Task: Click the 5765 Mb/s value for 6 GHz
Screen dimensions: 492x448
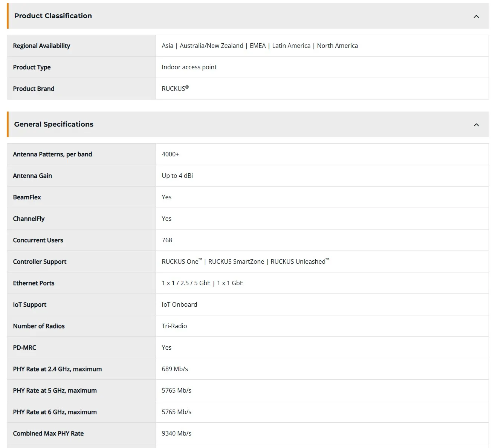Action: pyautogui.click(x=177, y=412)
